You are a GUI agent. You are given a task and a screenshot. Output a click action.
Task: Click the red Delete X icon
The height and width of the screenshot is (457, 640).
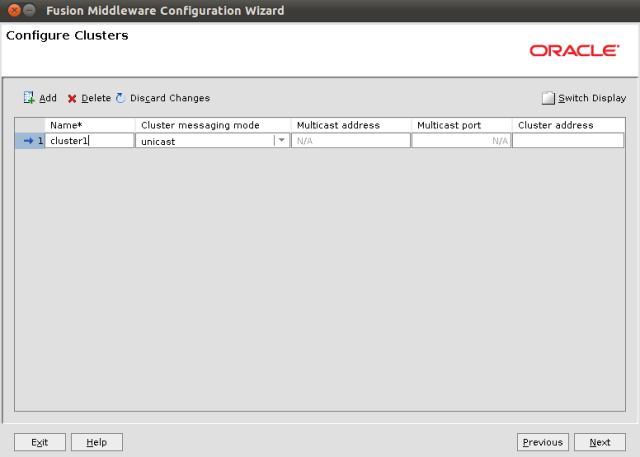72,99
